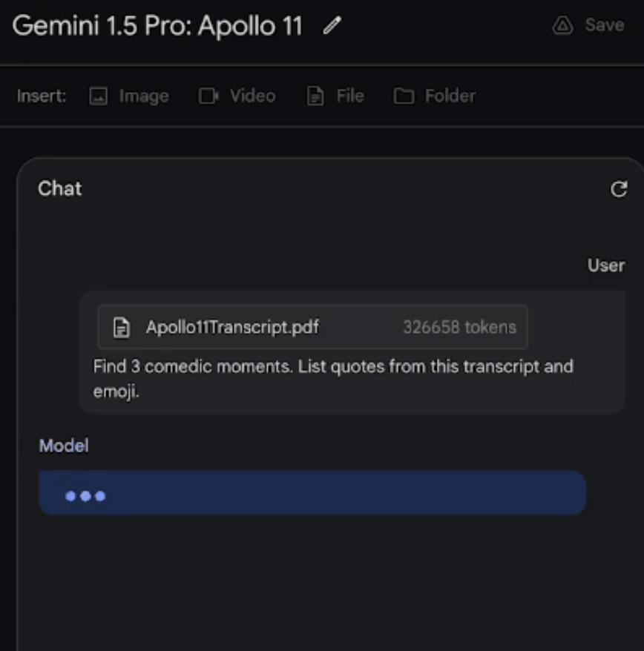Insert a File via its label

[350, 96]
